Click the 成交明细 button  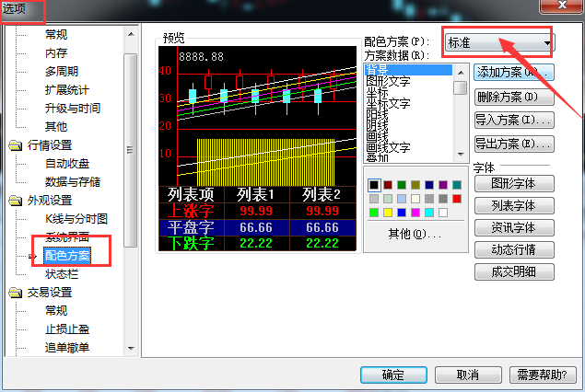[x=514, y=271]
